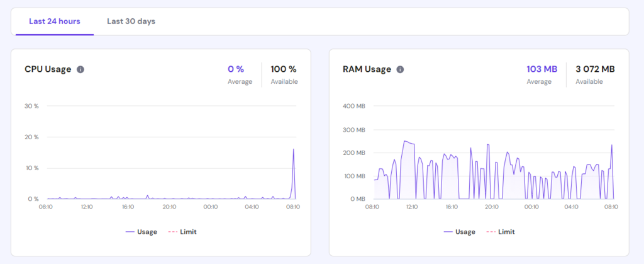Toggle the Usage legend in CPU chart

[x=142, y=232]
